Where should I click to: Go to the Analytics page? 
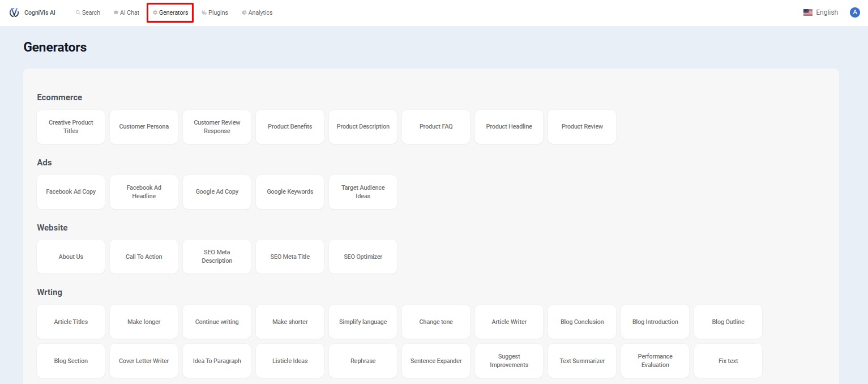(257, 12)
